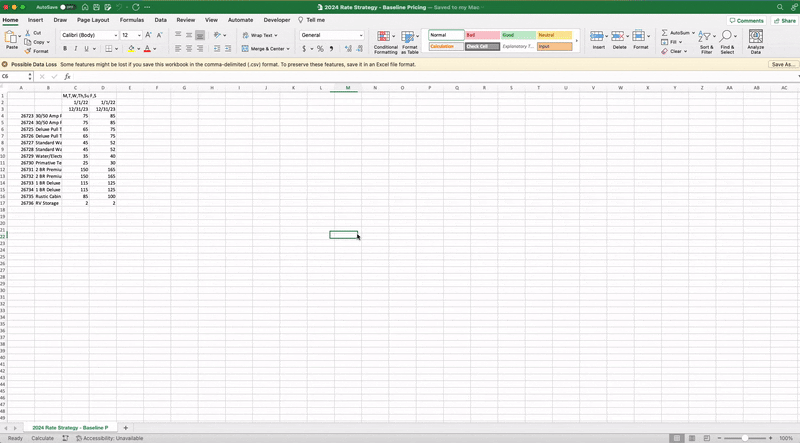
Task: Click the Conditional Formatting icon
Action: click(x=385, y=38)
